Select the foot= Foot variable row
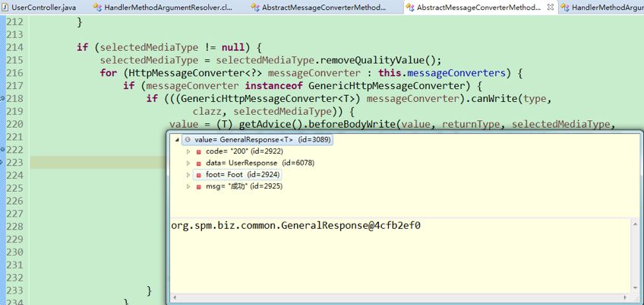 pyautogui.click(x=238, y=174)
